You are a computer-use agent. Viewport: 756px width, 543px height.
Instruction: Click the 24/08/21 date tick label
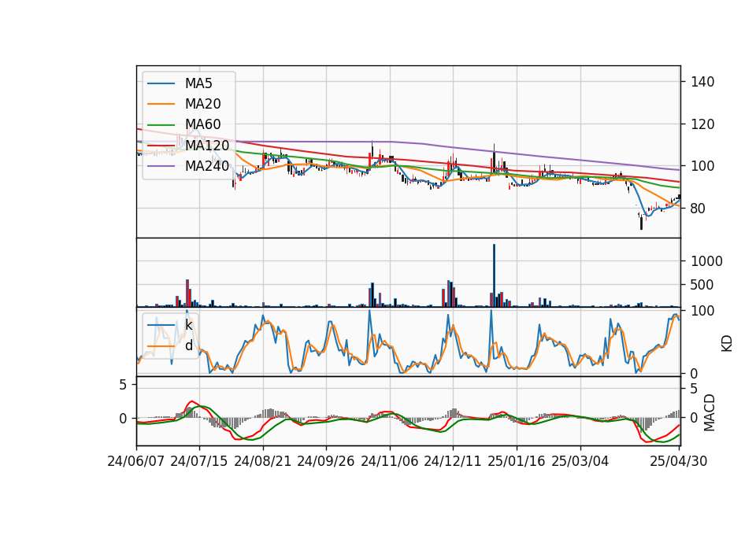[263, 462]
